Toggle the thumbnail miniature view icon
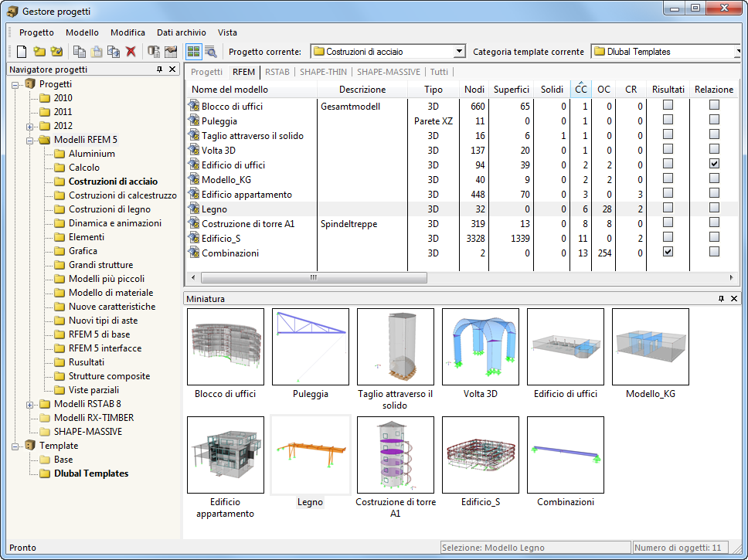This screenshot has width=748, height=560. pyautogui.click(x=193, y=52)
